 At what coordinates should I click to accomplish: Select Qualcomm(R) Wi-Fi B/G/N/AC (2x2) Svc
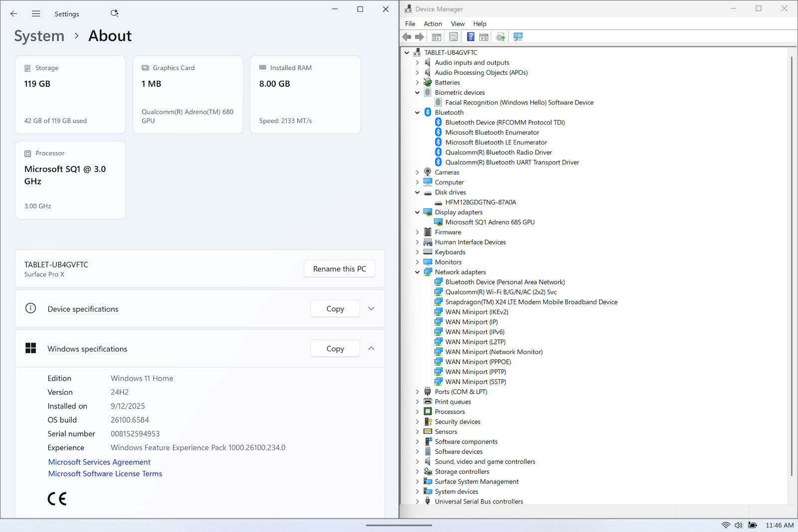click(501, 292)
